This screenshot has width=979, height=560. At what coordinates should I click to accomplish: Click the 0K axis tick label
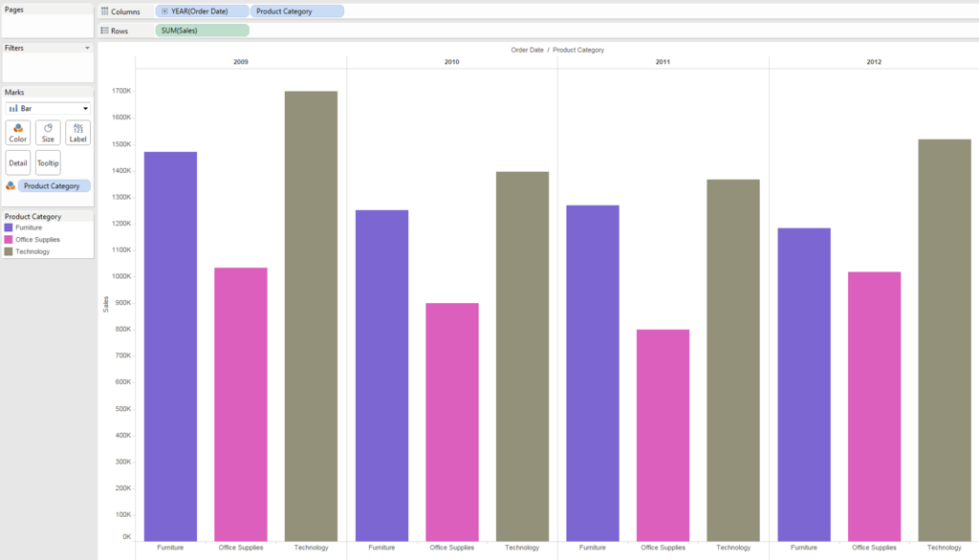pos(127,537)
